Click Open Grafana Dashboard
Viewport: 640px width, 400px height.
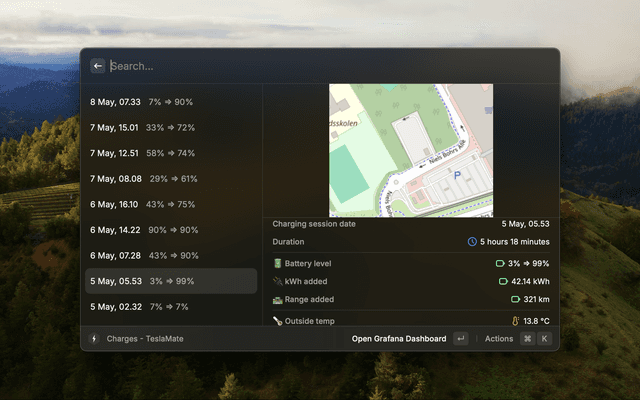click(x=399, y=339)
